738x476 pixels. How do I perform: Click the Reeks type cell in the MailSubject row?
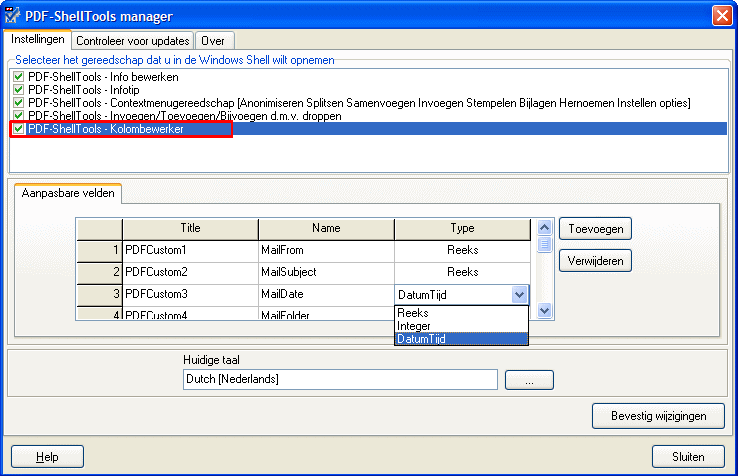click(463, 273)
